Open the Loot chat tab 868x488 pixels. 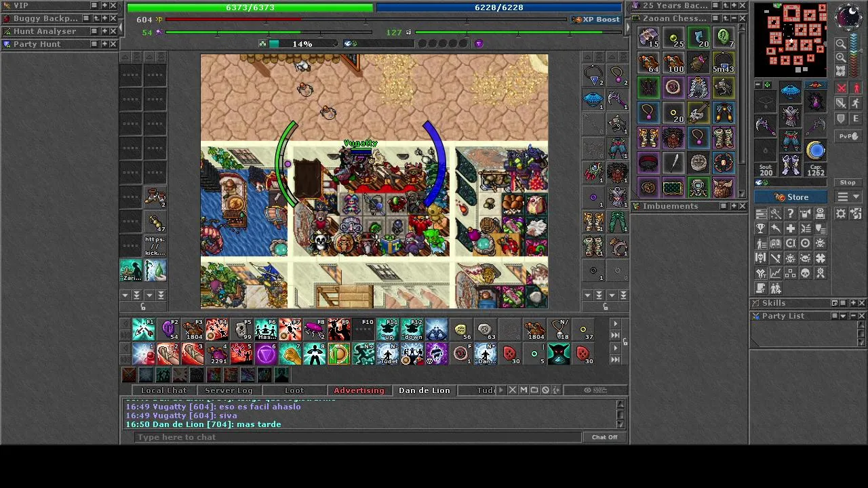294,390
